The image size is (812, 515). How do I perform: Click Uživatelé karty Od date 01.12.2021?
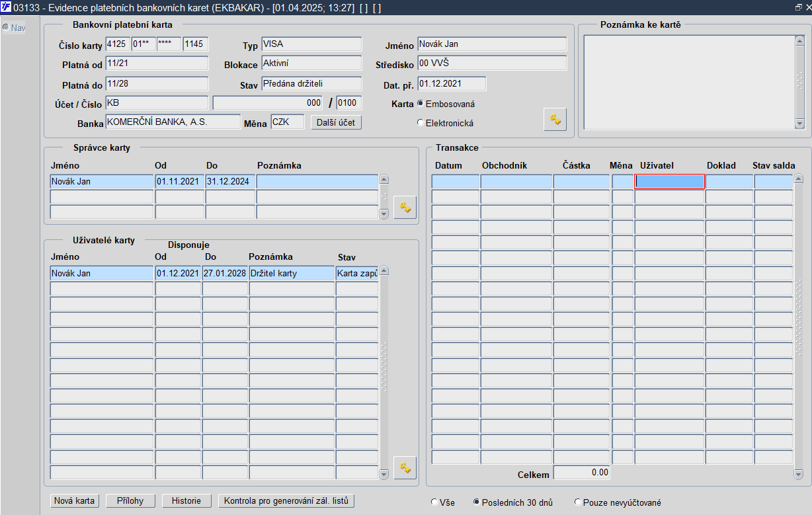pyautogui.click(x=178, y=273)
